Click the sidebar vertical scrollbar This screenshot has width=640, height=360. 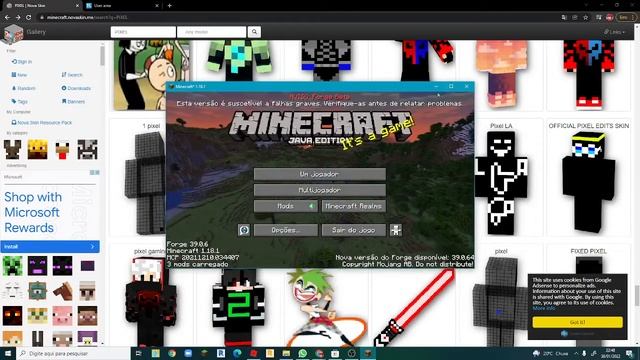(102, 56)
